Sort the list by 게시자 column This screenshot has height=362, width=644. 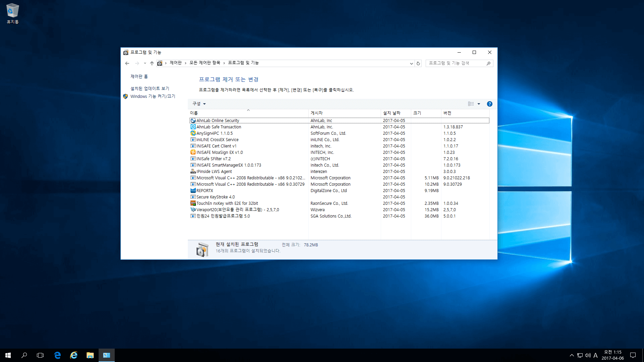click(x=316, y=113)
